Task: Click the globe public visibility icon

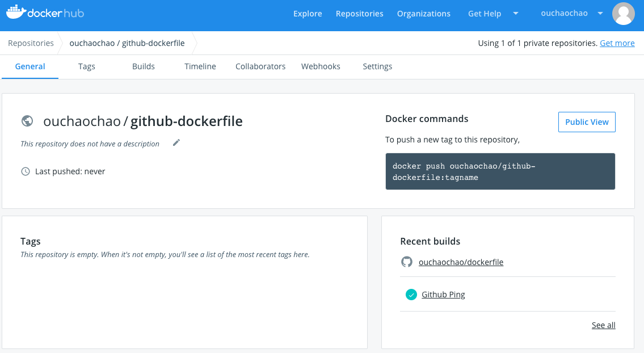Action: (27, 121)
